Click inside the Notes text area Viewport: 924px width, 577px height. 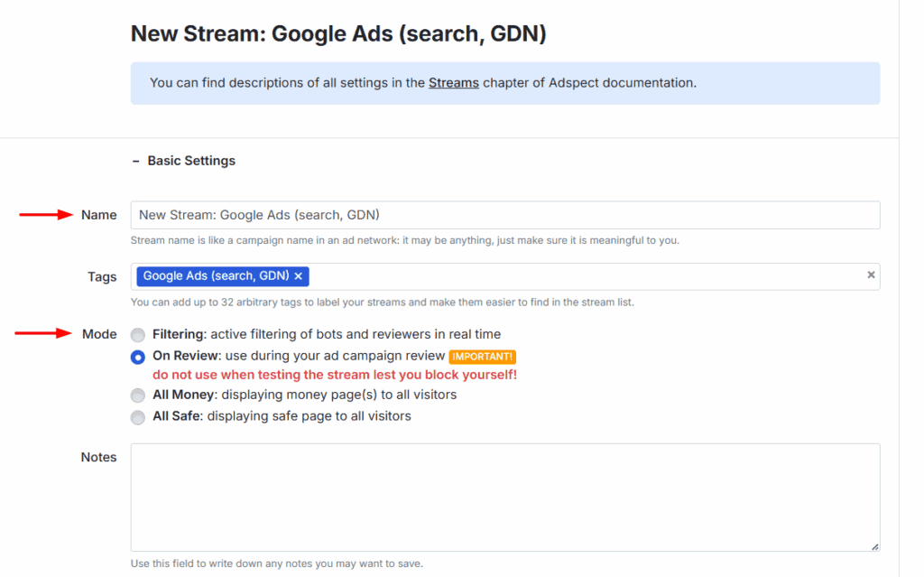point(504,497)
